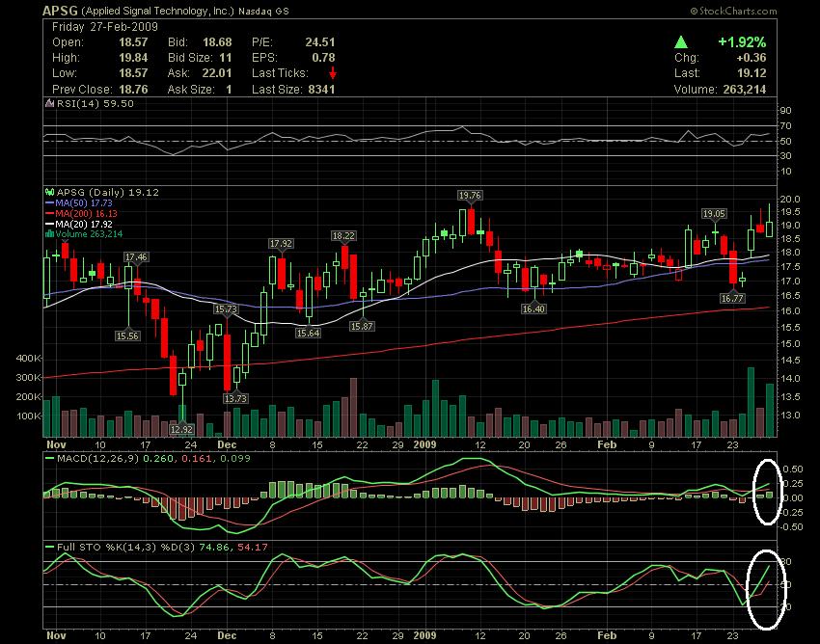
Task: Click the company name Applied Signal Technology, Inc.
Action: point(158,11)
